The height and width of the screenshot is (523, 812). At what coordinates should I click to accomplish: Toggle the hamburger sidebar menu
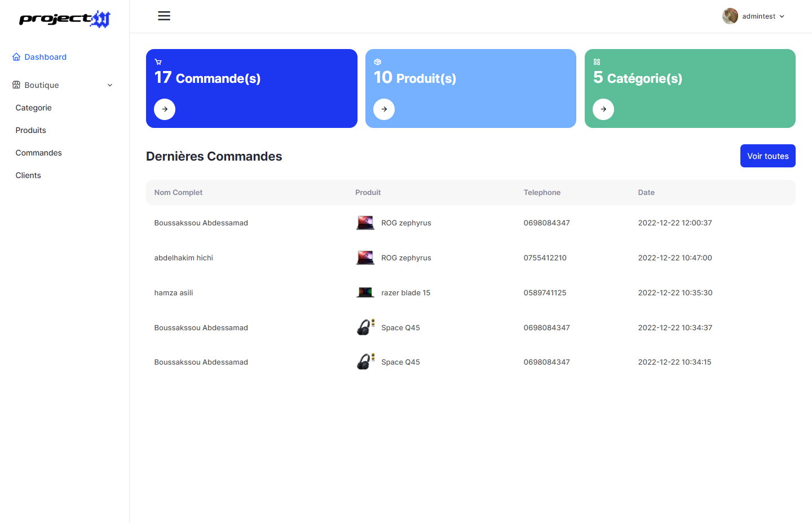click(x=164, y=16)
